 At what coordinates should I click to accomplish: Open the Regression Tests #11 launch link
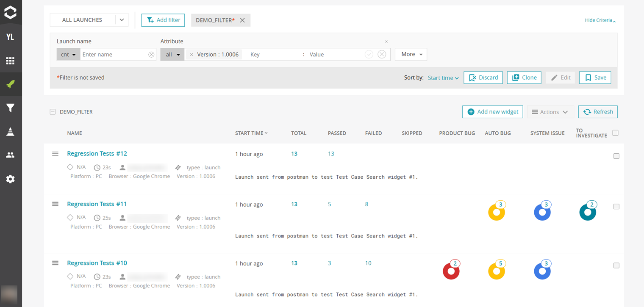click(97, 204)
